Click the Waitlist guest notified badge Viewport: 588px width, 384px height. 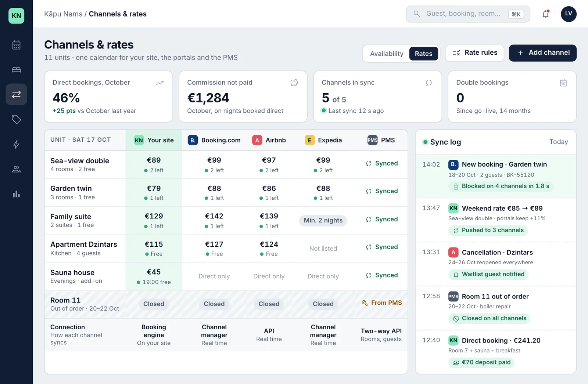click(488, 274)
